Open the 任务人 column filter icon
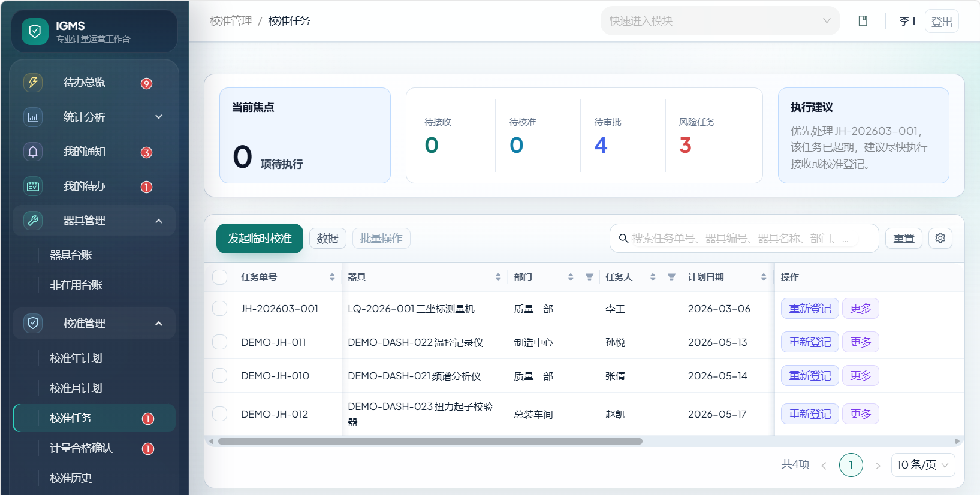The width and height of the screenshot is (980, 495). [x=671, y=277]
